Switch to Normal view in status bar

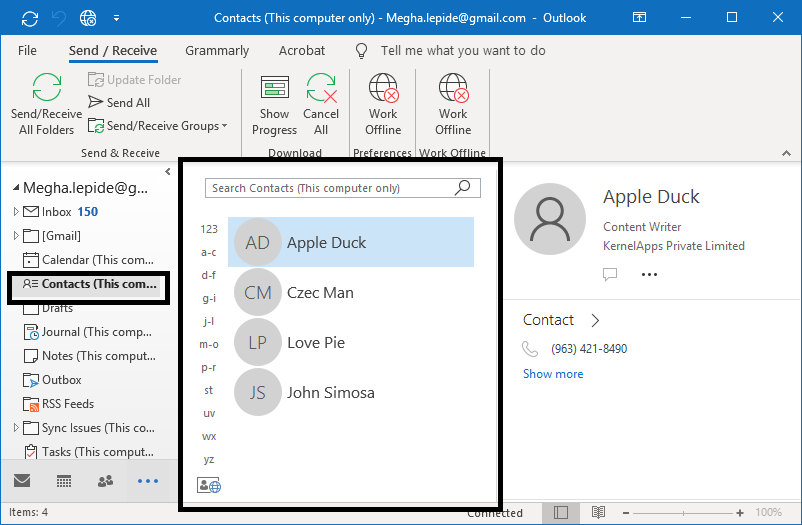point(561,512)
